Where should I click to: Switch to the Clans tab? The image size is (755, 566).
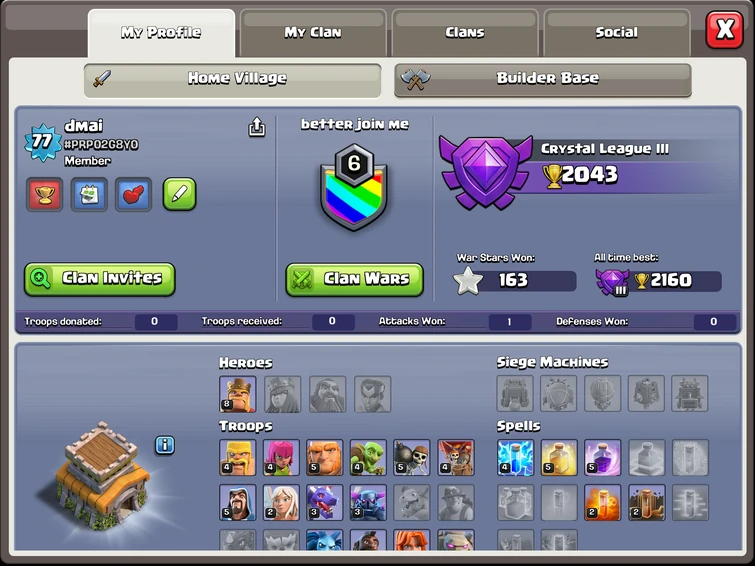pos(465,33)
